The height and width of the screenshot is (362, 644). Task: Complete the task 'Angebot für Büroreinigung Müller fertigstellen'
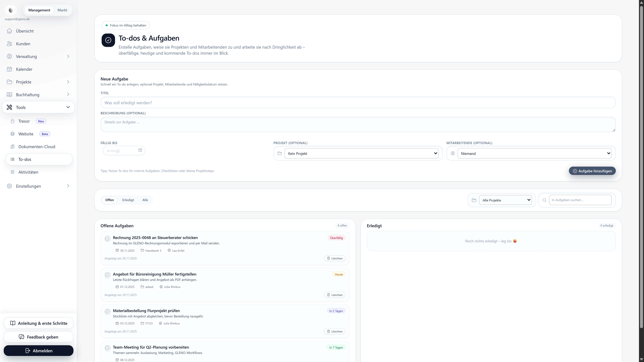click(108, 275)
